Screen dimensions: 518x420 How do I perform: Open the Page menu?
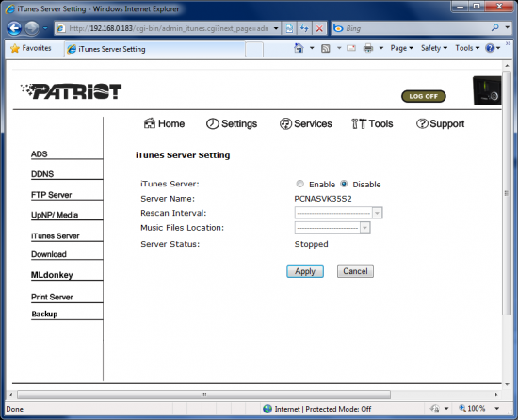coord(402,48)
